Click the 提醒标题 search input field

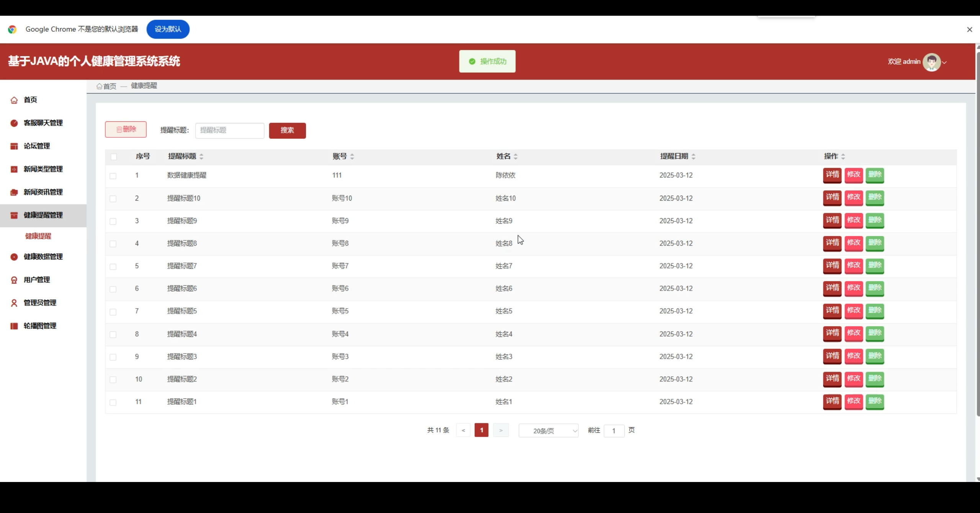click(x=230, y=130)
